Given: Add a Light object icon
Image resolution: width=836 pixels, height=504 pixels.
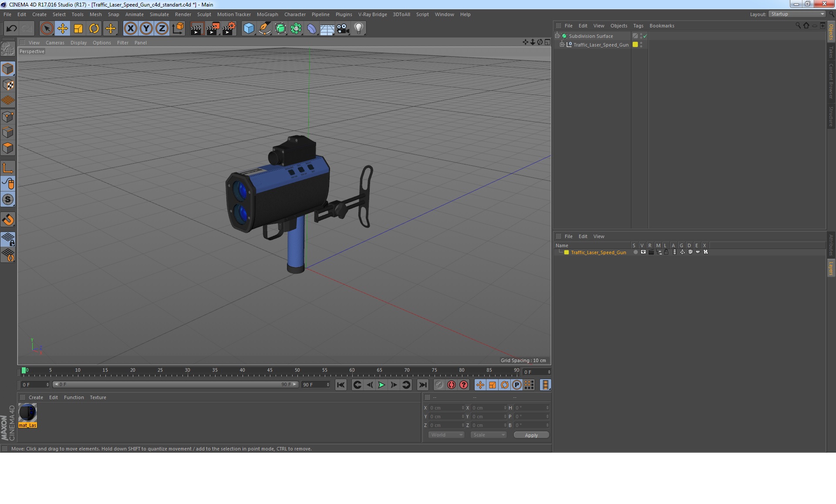Looking at the screenshot, I should point(358,29).
